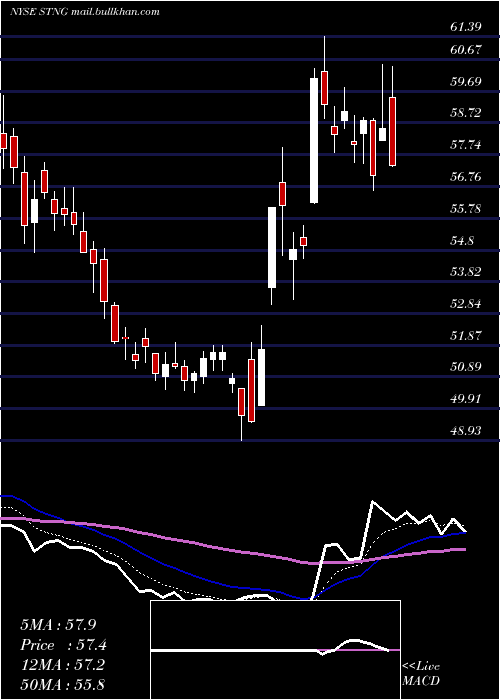Image resolution: width=500 pixels, height=700 pixels.
Task: Click the 57.74 price axis label
Action: 466,145
